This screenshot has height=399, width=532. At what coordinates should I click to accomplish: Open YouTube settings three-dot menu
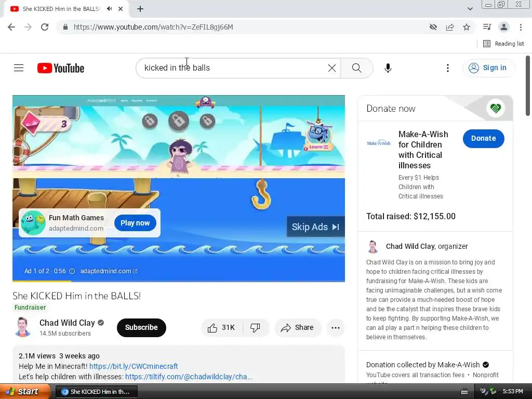pyautogui.click(x=448, y=68)
